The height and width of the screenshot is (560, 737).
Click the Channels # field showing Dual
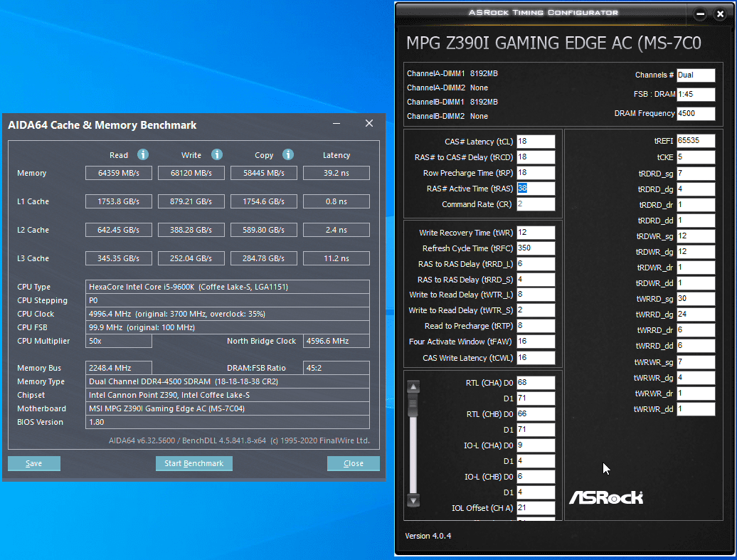(x=696, y=75)
